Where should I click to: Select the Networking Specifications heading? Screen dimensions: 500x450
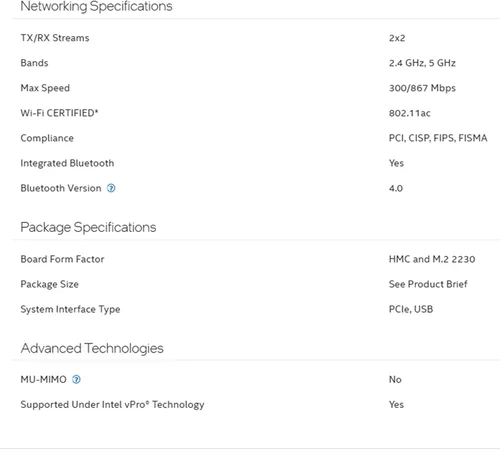pyautogui.click(x=96, y=7)
